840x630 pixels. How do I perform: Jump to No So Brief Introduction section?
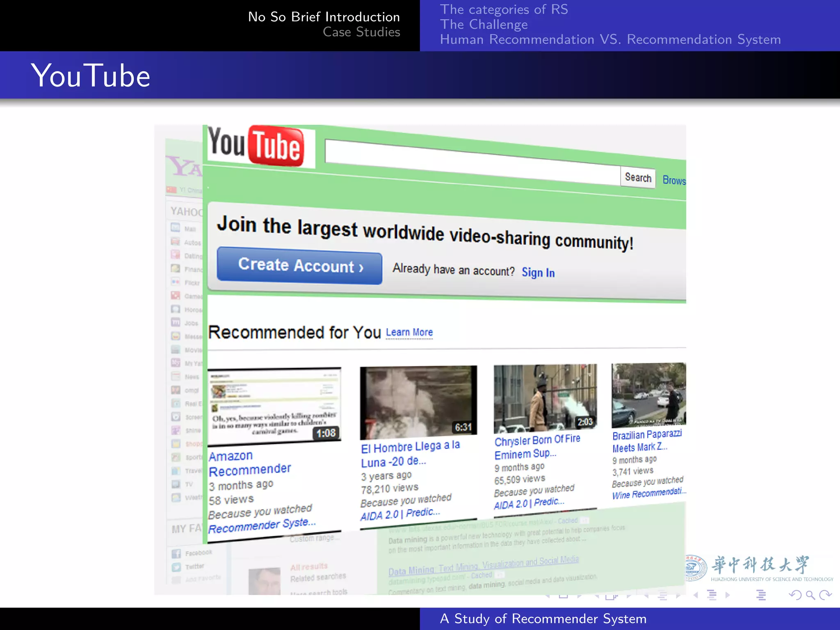coord(324,17)
